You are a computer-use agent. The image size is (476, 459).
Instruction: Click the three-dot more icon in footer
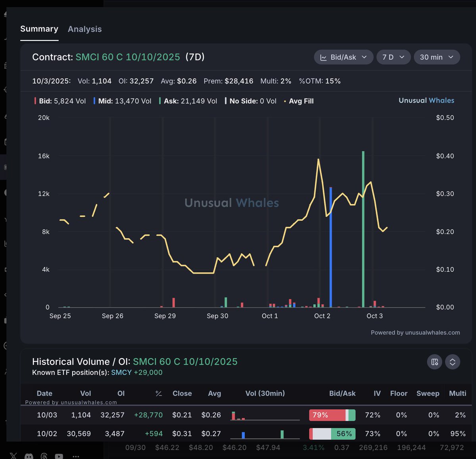[76, 456]
